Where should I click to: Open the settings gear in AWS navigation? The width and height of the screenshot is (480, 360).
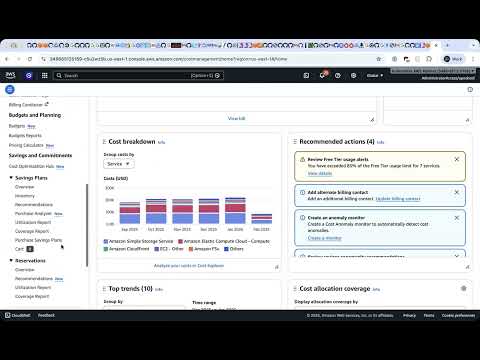[x=353, y=76]
